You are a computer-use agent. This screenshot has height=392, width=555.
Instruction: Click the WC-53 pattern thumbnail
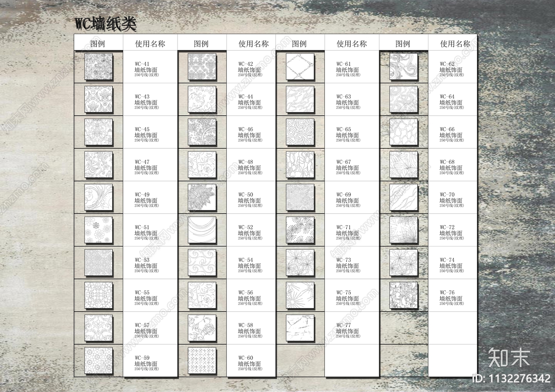click(99, 263)
